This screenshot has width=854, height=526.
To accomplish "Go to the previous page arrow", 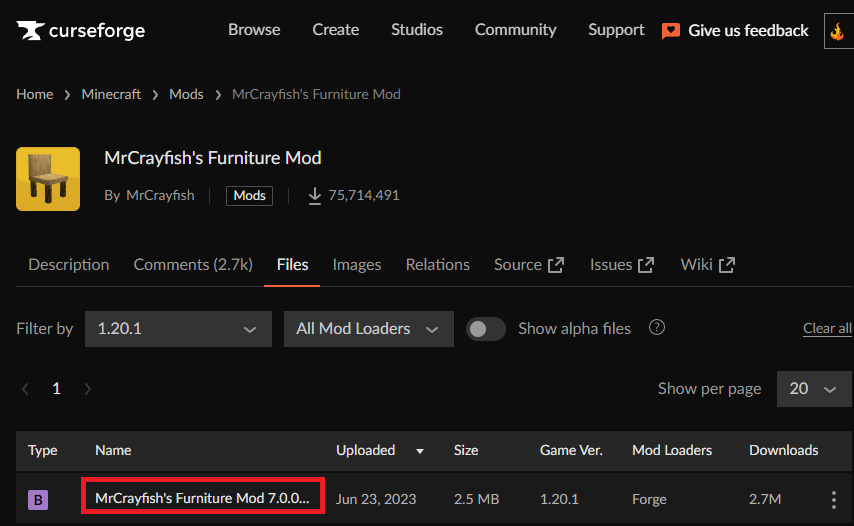I will [26, 389].
